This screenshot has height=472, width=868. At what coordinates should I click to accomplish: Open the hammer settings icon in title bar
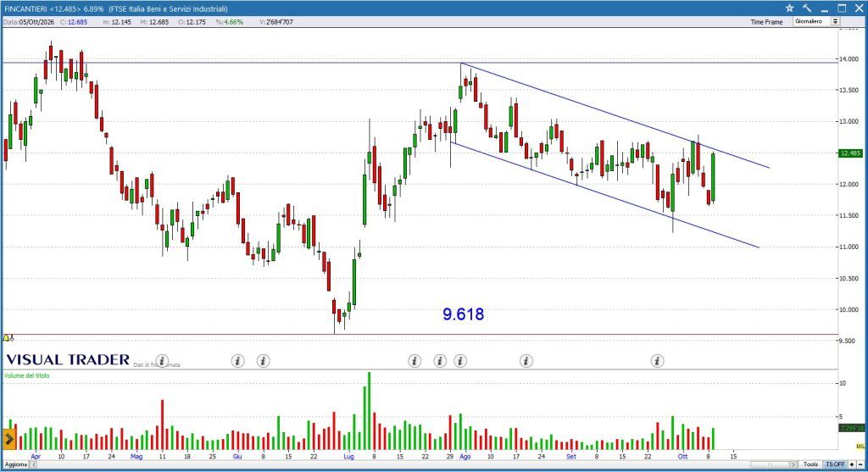(807, 8)
